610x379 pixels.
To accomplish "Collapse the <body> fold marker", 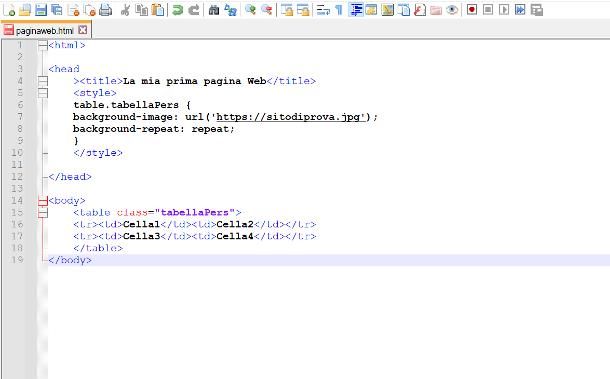I will (x=43, y=201).
